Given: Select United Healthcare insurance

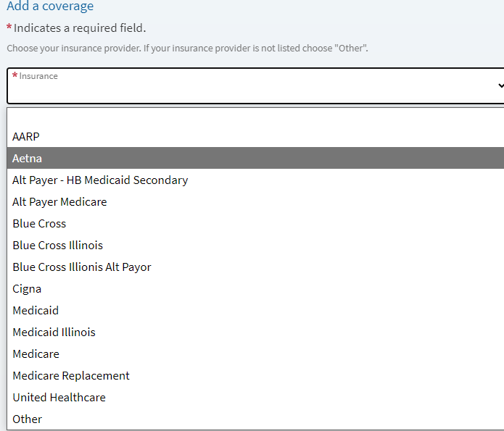Looking at the screenshot, I should pyautogui.click(x=255, y=397).
